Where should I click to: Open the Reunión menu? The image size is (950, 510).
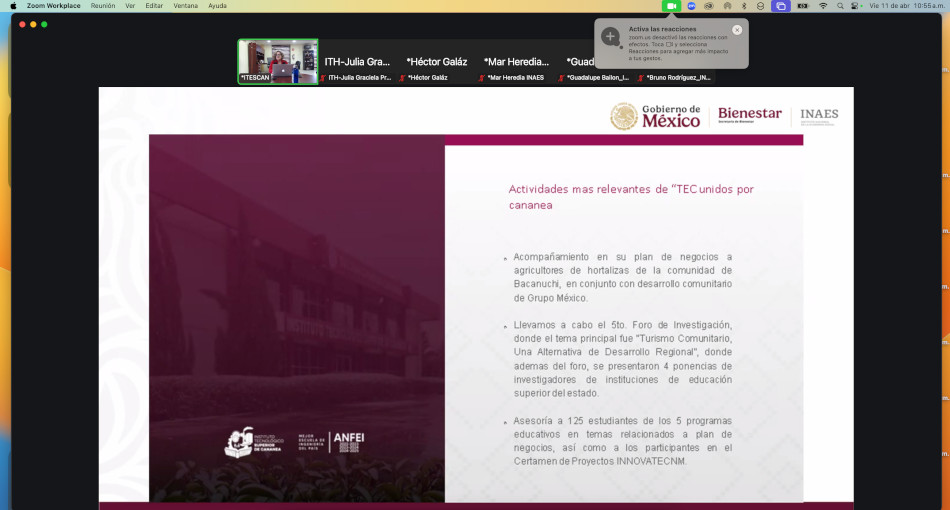[103, 5]
